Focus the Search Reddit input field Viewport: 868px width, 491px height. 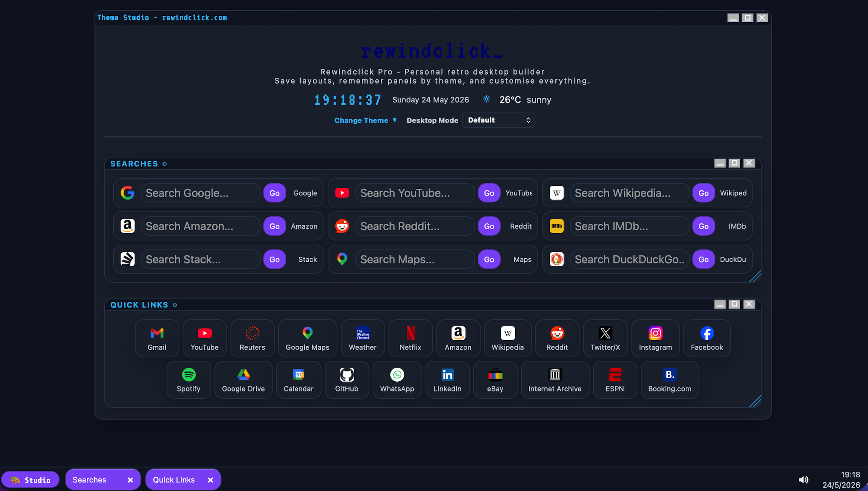pos(415,226)
